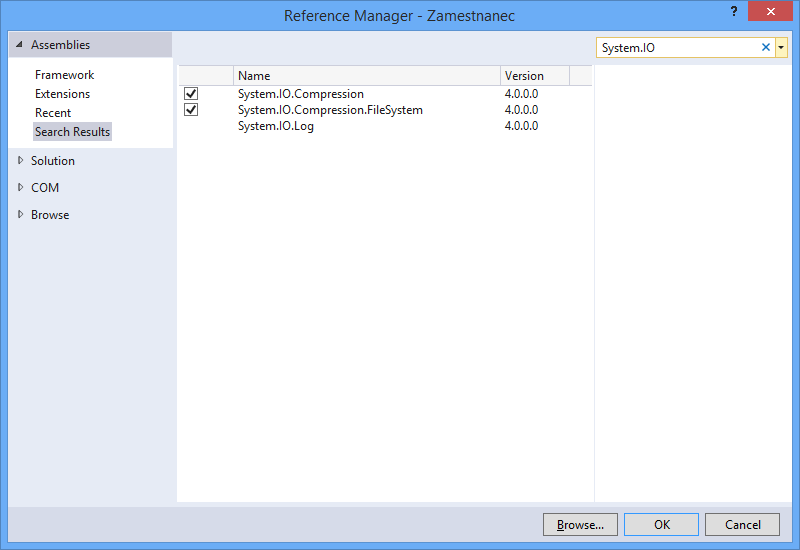Click the help question mark icon
Screen dimensions: 800x550
pos(734,11)
